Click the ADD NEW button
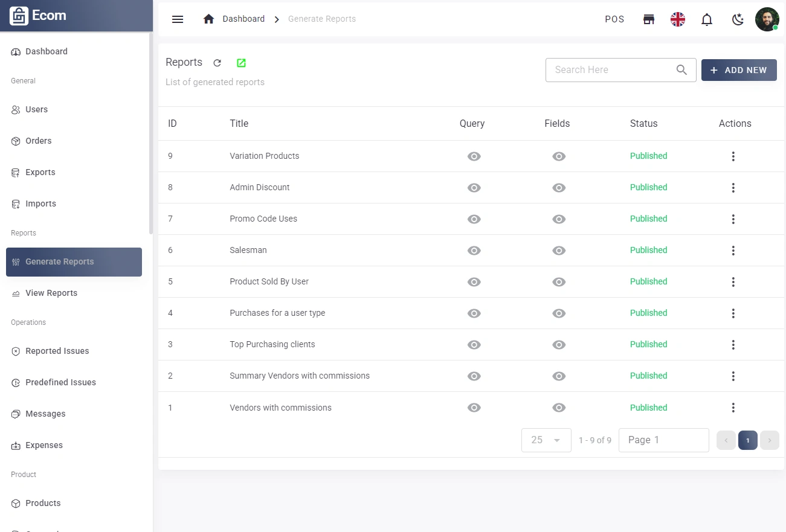This screenshot has width=786, height=532. click(x=739, y=70)
